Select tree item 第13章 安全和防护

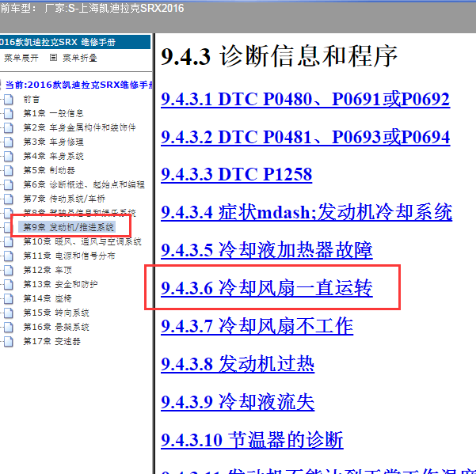click(x=60, y=284)
